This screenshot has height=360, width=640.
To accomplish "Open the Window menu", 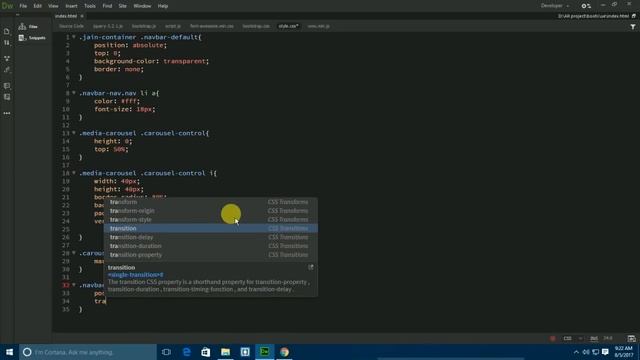I will pos(142,6).
